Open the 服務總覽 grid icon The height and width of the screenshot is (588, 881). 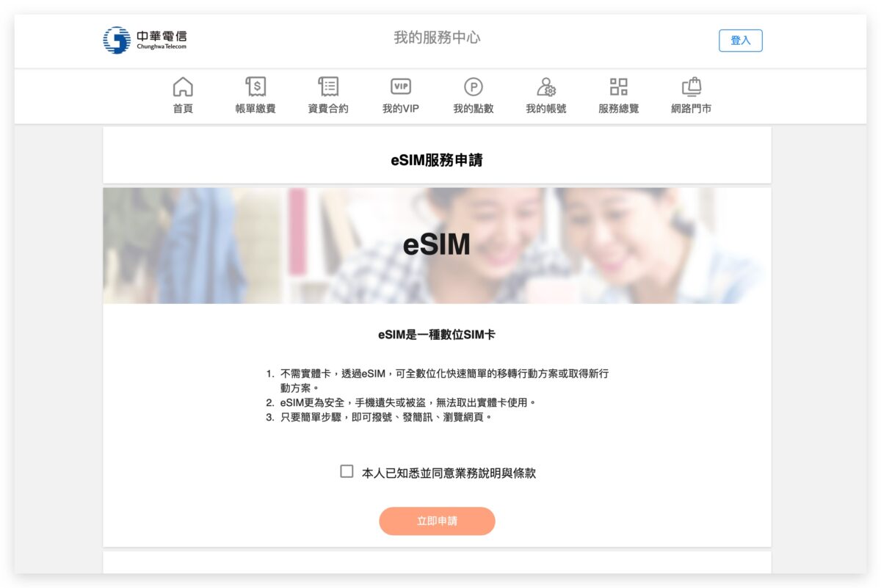click(619, 87)
